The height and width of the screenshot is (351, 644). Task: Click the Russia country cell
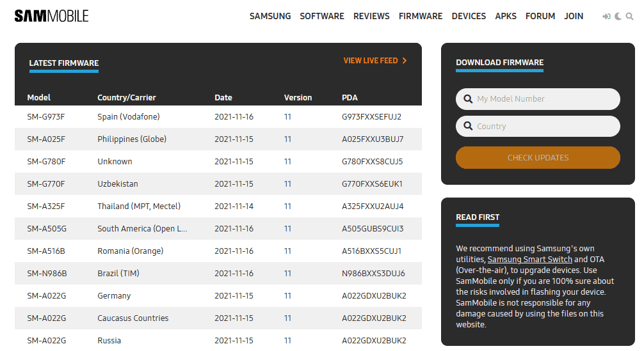(x=109, y=340)
